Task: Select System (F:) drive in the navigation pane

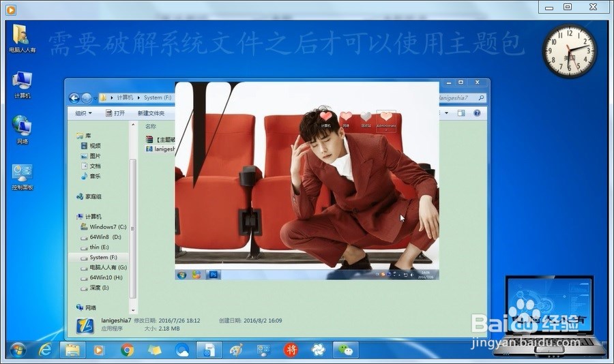Action: pyautogui.click(x=99, y=257)
